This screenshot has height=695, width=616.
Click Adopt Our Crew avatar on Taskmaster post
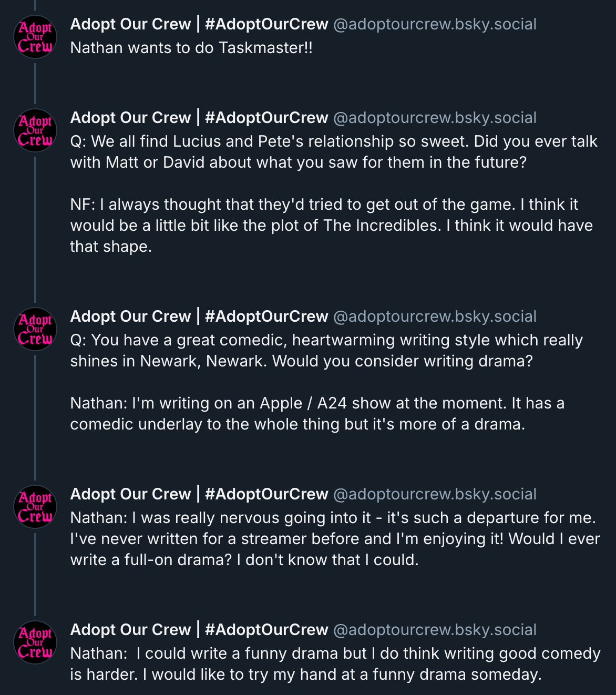pos(35,37)
